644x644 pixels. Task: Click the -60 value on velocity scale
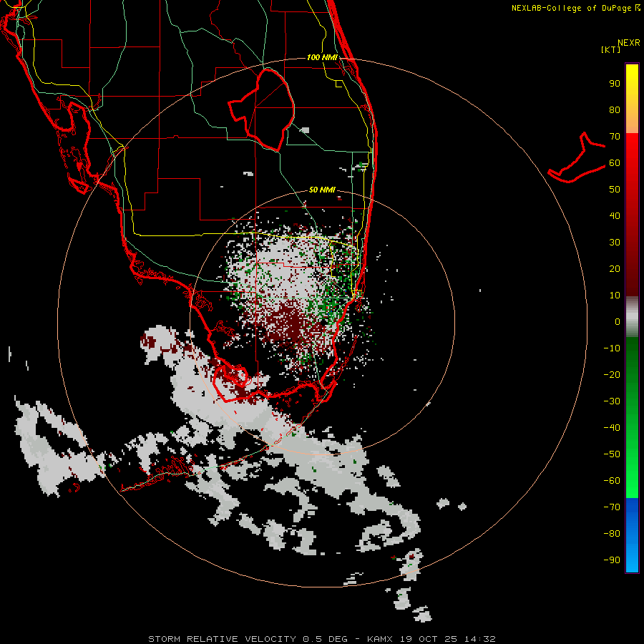[x=612, y=481]
